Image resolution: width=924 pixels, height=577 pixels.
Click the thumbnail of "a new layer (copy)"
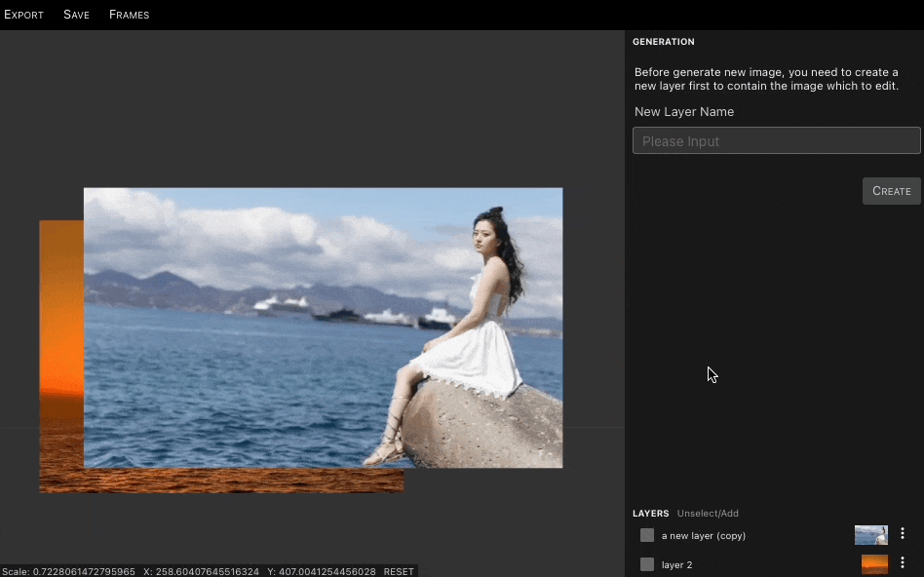[x=870, y=535]
